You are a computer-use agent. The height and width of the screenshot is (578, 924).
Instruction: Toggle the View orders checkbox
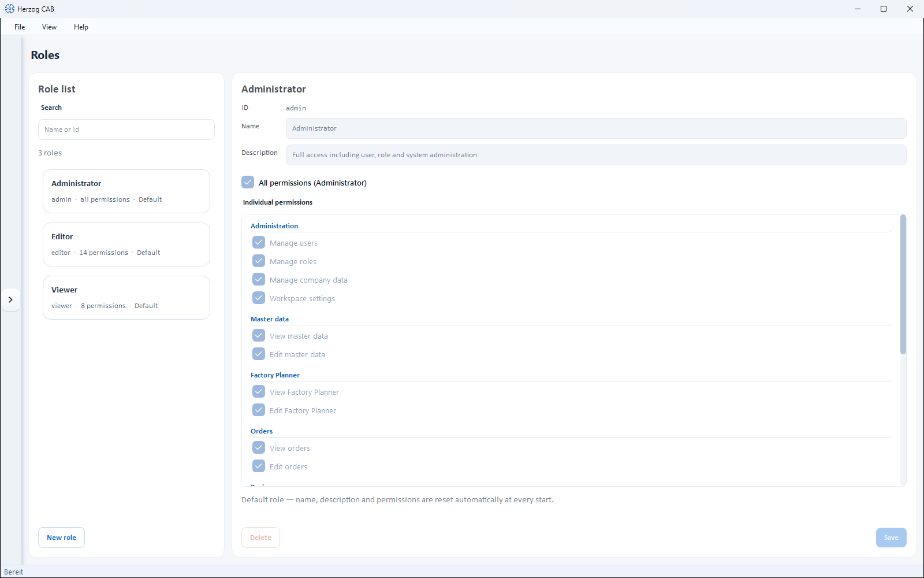[259, 448]
